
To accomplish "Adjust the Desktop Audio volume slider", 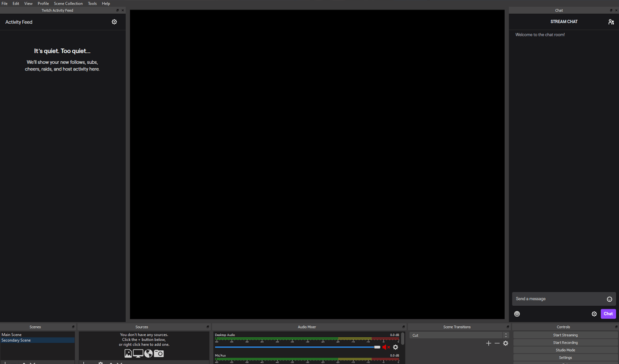I will coord(298,347).
